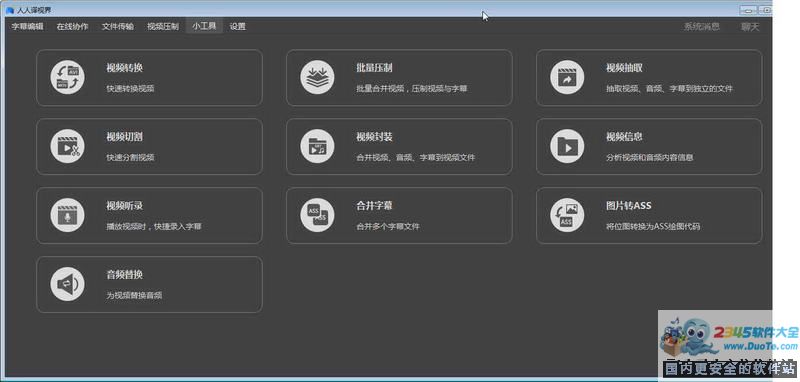Minimize the 人人译视界 window

click(748, 10)
